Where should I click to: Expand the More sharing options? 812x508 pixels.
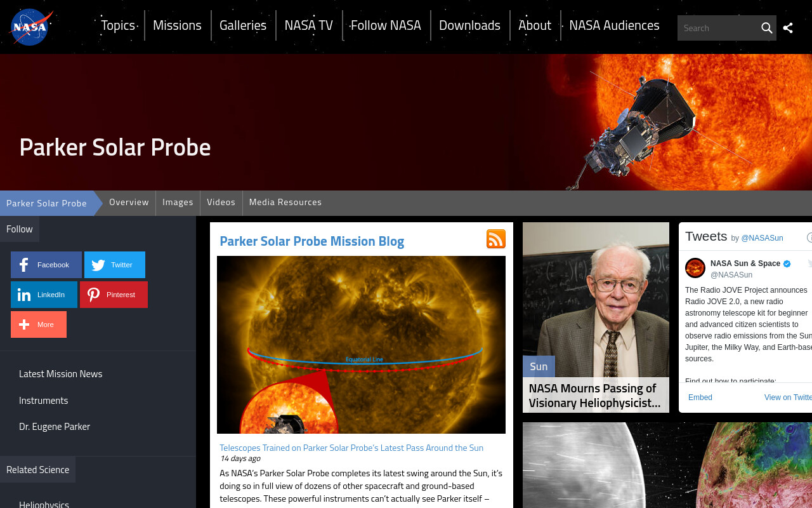coord(39,324)
